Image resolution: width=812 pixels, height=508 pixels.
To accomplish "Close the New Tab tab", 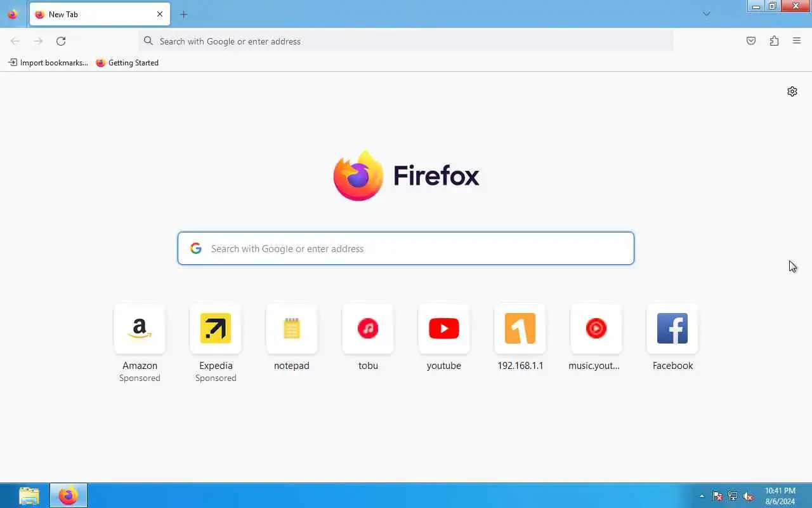I will (160, 14).
